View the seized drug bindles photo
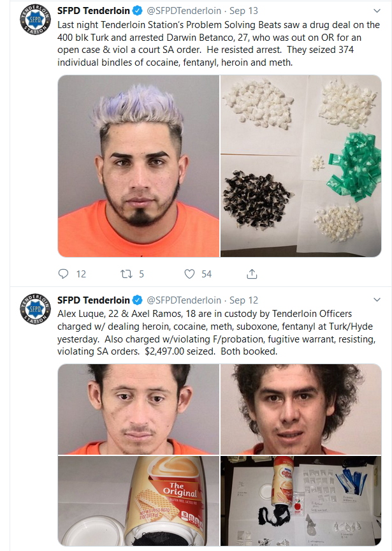 301,166
